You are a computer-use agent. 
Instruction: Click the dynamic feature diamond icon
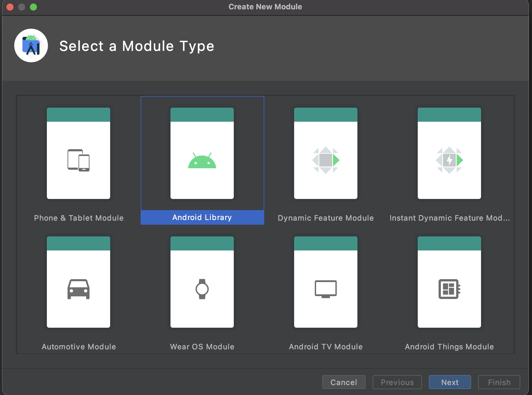pyautogui.click(x=326, y=160)
